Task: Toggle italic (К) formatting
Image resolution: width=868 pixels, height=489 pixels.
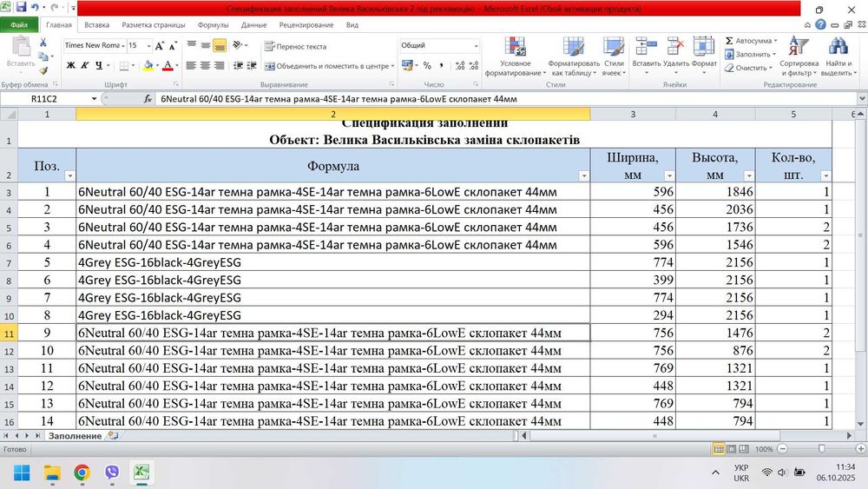Action: [85, 65]
